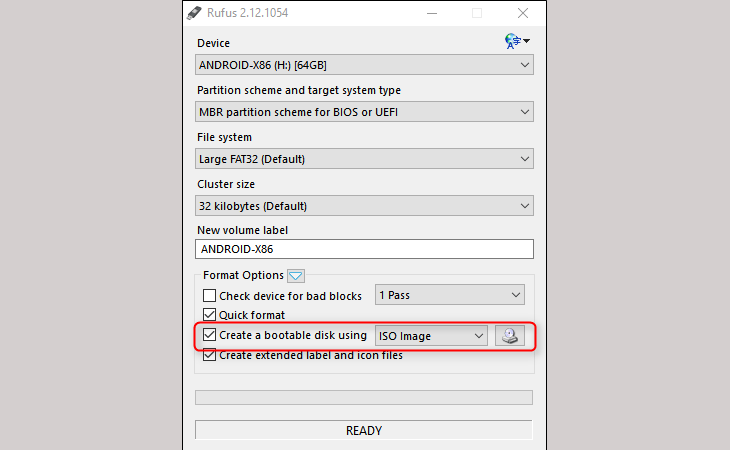Viewport: 730px width, 450px height.
Task: Minimize the Rufus window
Action: (x=430, y=13)
